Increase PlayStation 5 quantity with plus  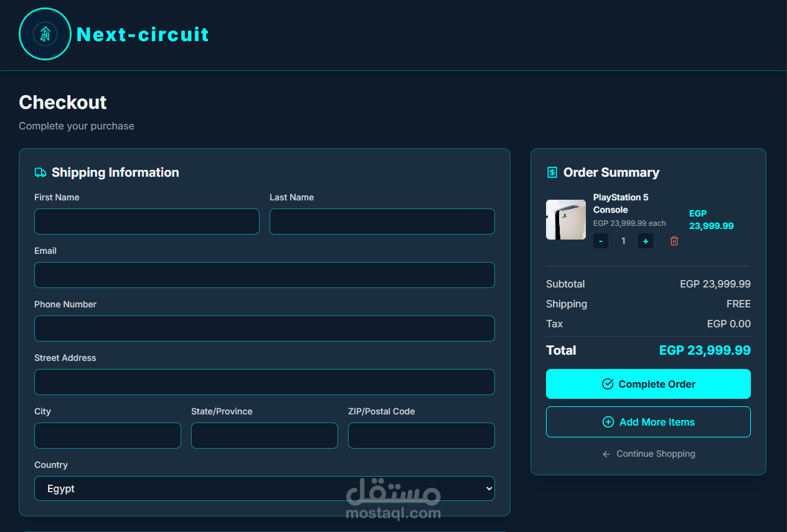coord(646,241)
